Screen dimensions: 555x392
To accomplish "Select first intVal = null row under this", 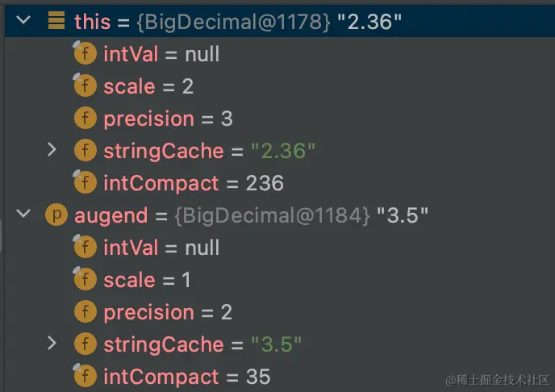I will 280,54.
